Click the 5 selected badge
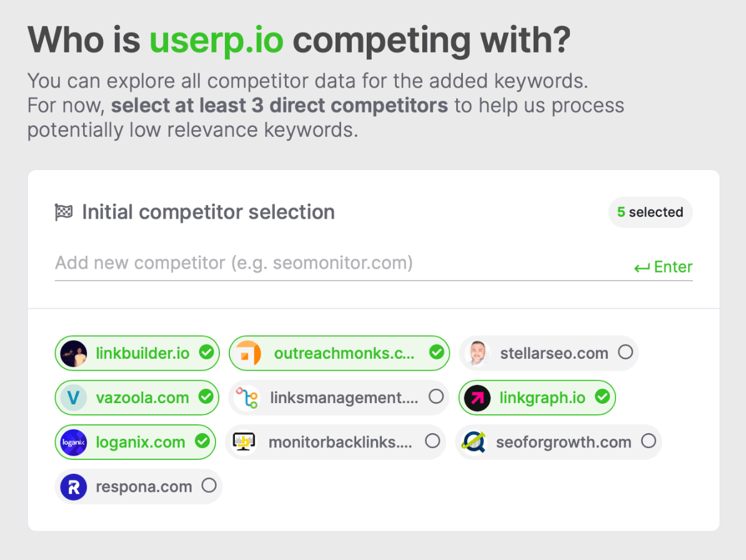Screen dimensions: 746x560 (x=650, y=212)
